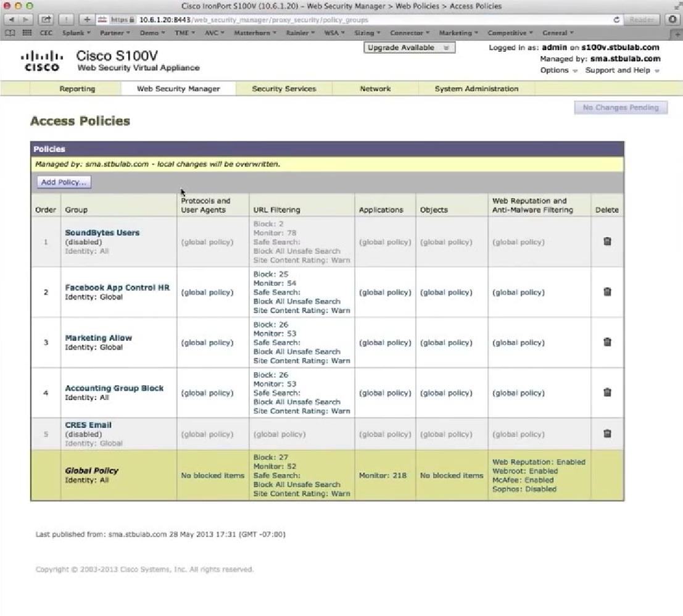Expand the Upgrade Available dropdown
The width and height of the screenshot is (683, 616).
point(410,48)
